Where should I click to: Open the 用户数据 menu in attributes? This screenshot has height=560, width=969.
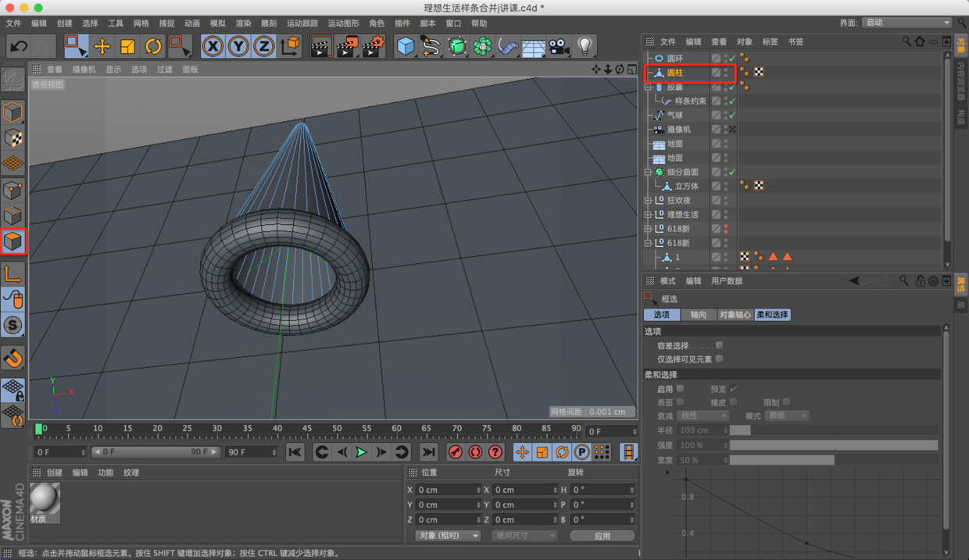click(x=727, y=281)
